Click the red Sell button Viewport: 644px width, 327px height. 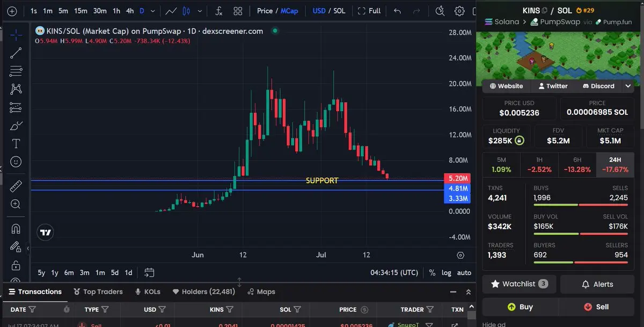[x=596, y=307]
